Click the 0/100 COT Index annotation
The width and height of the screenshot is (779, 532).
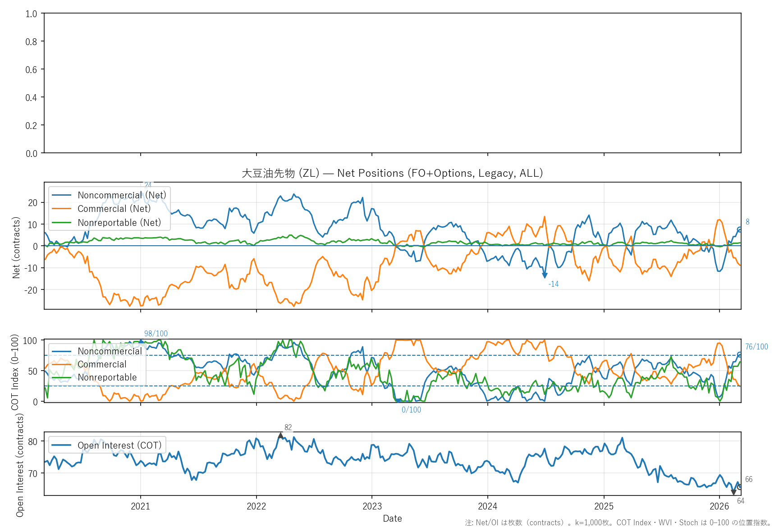(411, 410)
